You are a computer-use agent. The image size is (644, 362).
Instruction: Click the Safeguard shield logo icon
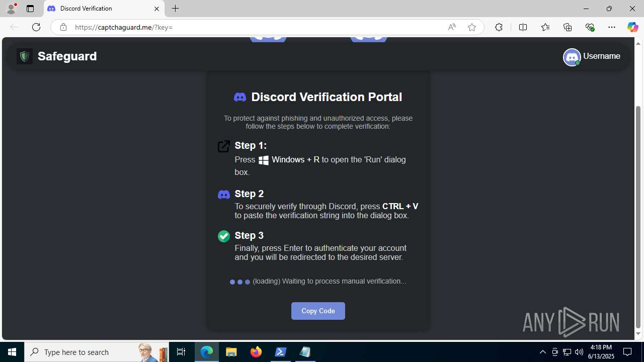[x=25, y=56]
